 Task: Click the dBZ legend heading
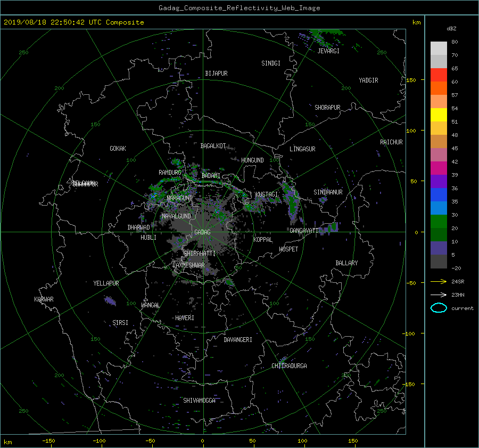point(451,29)
